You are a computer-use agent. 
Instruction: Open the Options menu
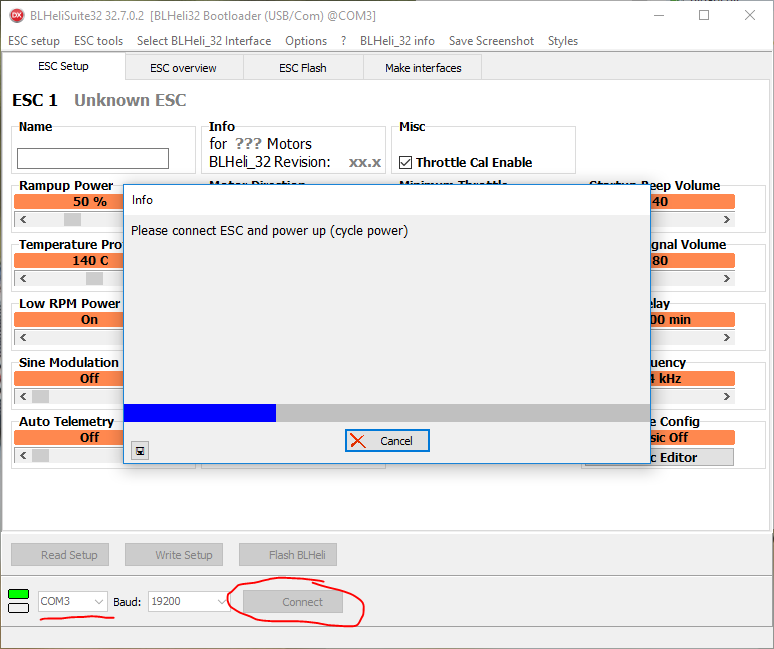306,41
